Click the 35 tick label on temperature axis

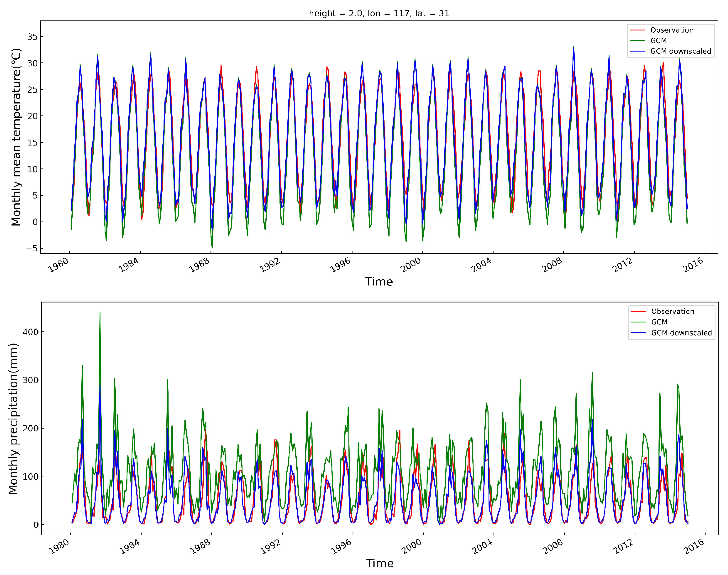pos(32,37)
